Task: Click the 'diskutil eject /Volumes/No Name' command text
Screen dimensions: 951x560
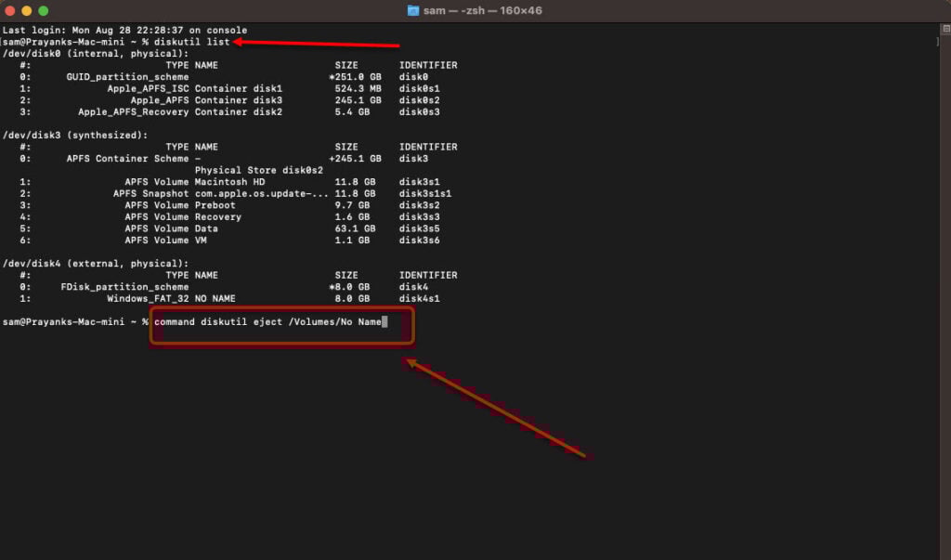Action: (x=291, y=321)
